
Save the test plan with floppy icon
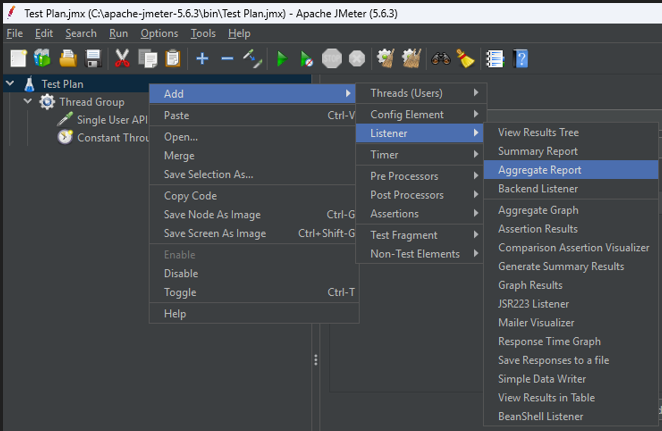[93, 58]
